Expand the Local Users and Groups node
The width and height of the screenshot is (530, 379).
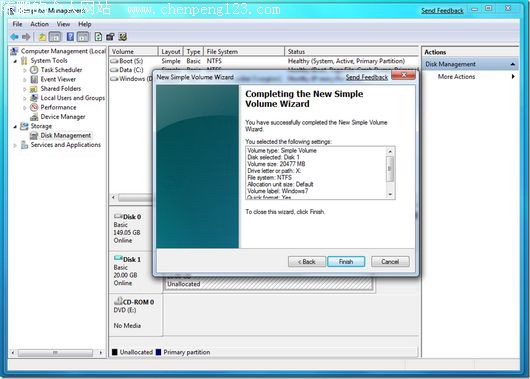(x=25, y=98)
